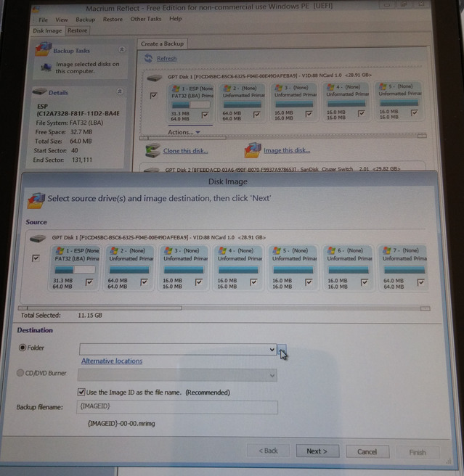This screenshot has width=464, height=476.
Task: Click partition 3 flag icon in main window
Action: (279, 88)
